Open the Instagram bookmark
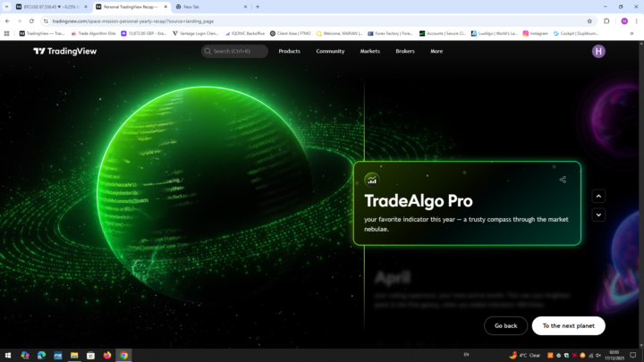The image size is (644, 362). (535, 33)
